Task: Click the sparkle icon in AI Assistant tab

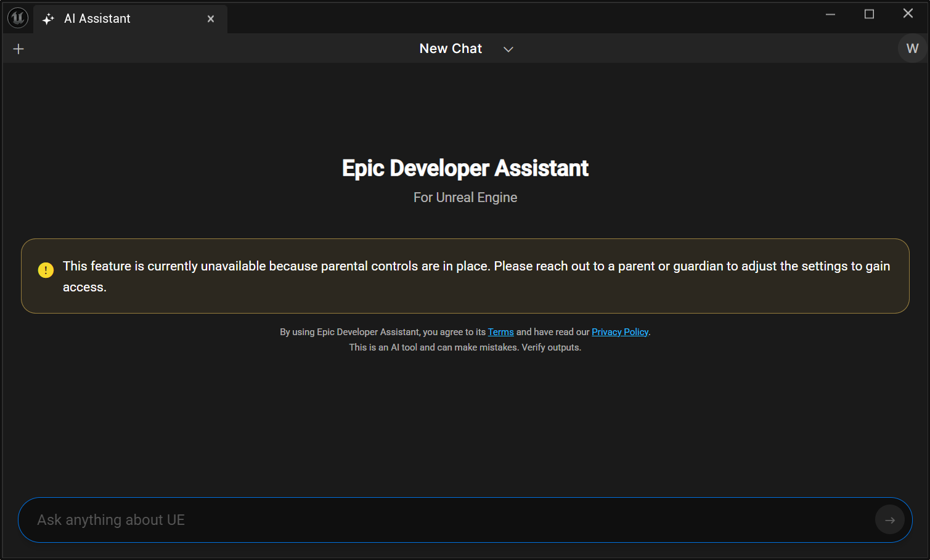Action: point(48,19)
